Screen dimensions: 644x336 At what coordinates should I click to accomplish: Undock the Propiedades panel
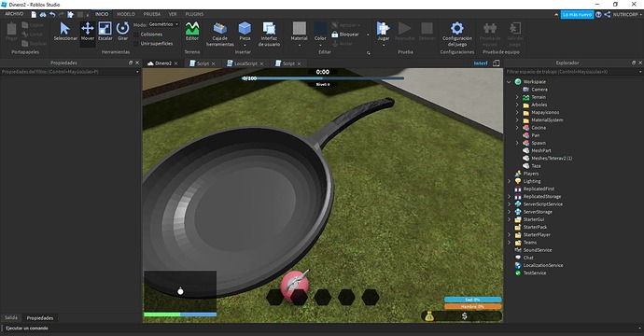(x=131, y=63)
